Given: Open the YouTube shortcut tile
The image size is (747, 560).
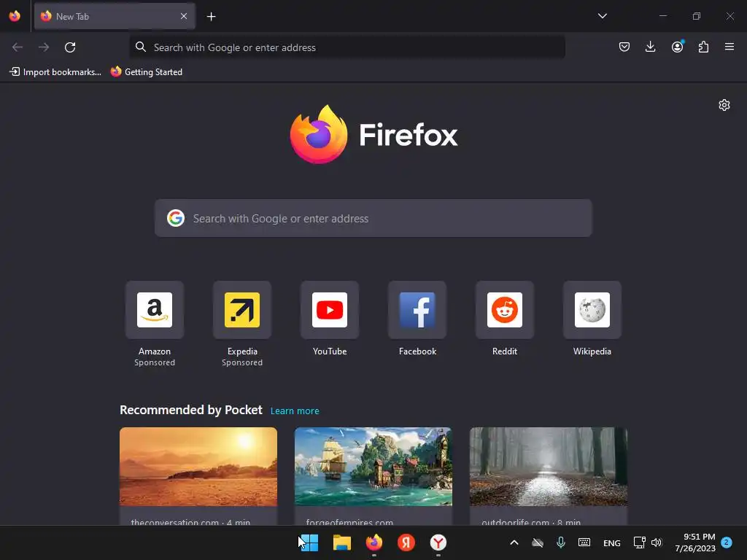Looking at the screenshot, I should coord(330,310).
